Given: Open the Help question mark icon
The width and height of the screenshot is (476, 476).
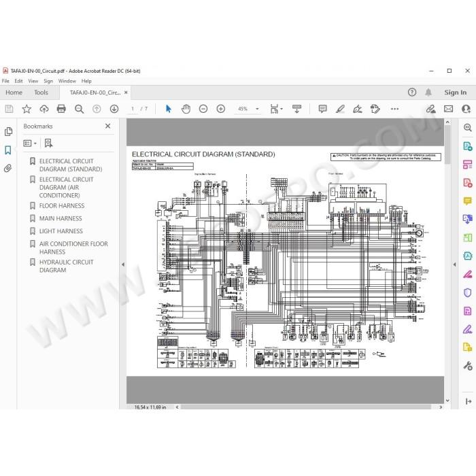Looking at the screenshot, I should (x=412, y=92).
